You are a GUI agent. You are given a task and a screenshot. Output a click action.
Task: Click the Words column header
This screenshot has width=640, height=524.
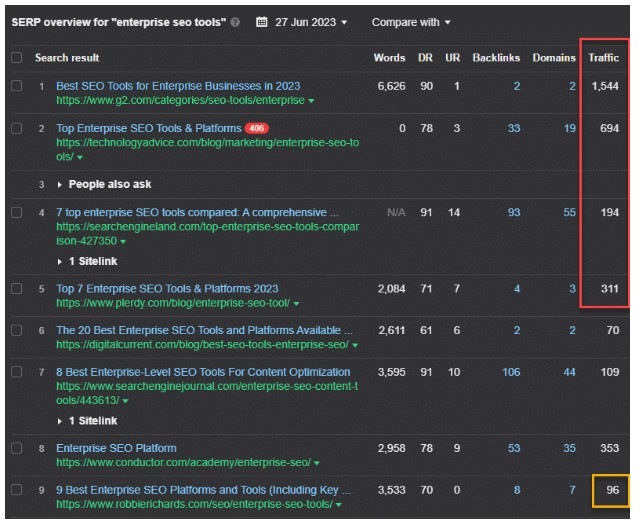pos(389,58)
